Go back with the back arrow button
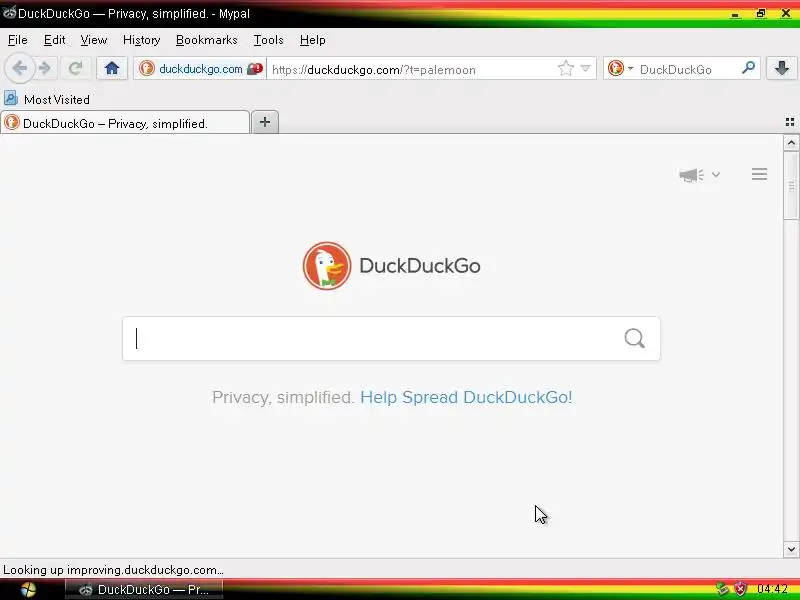This screenshot has height=600, width=800. point(20,68)
